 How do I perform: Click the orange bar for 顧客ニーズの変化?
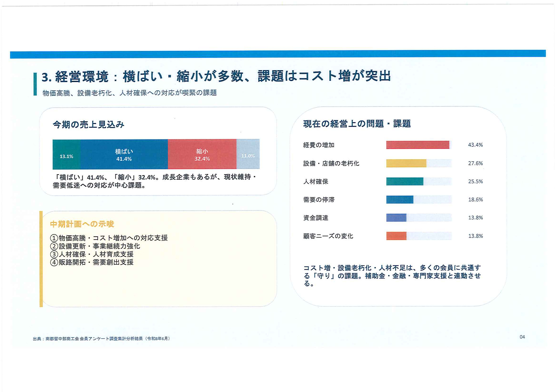[x=396, y=236]
